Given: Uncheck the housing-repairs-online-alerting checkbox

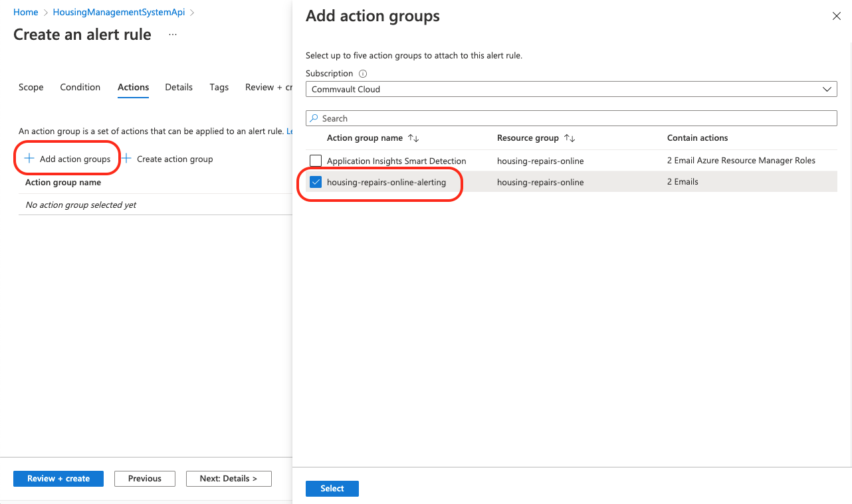Looking at the screenshot, I should click(316, 182).
